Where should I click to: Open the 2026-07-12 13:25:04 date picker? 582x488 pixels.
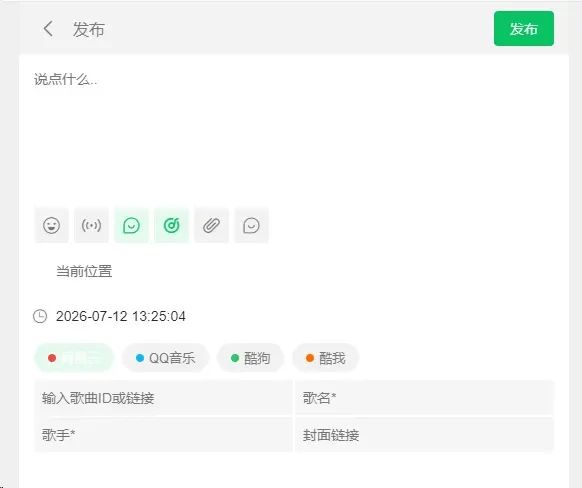[121, 316]
